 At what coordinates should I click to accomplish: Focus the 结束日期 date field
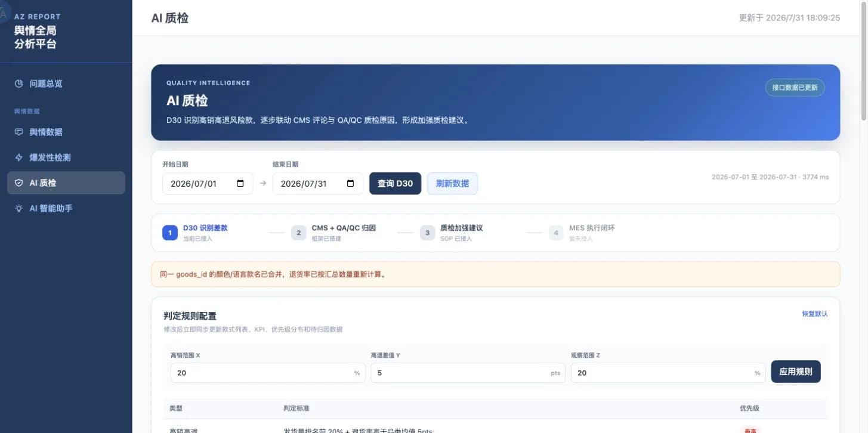pos(318,184)
